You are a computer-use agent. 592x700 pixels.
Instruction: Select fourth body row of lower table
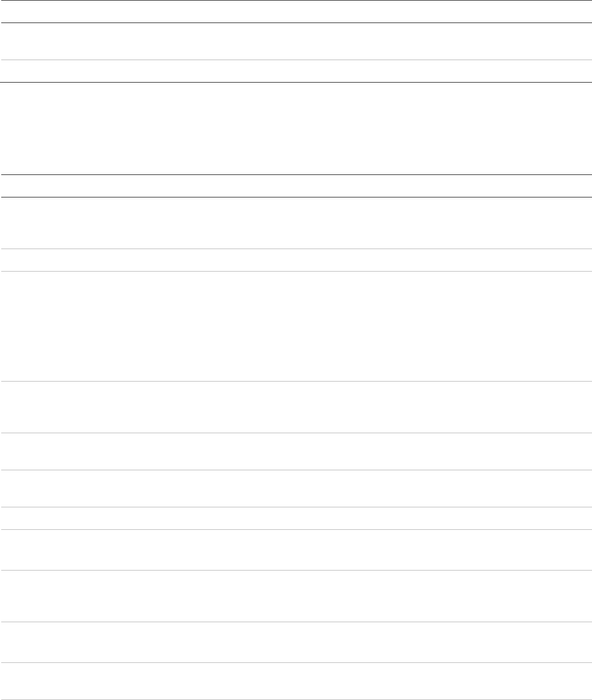click(x=296, y=407)
